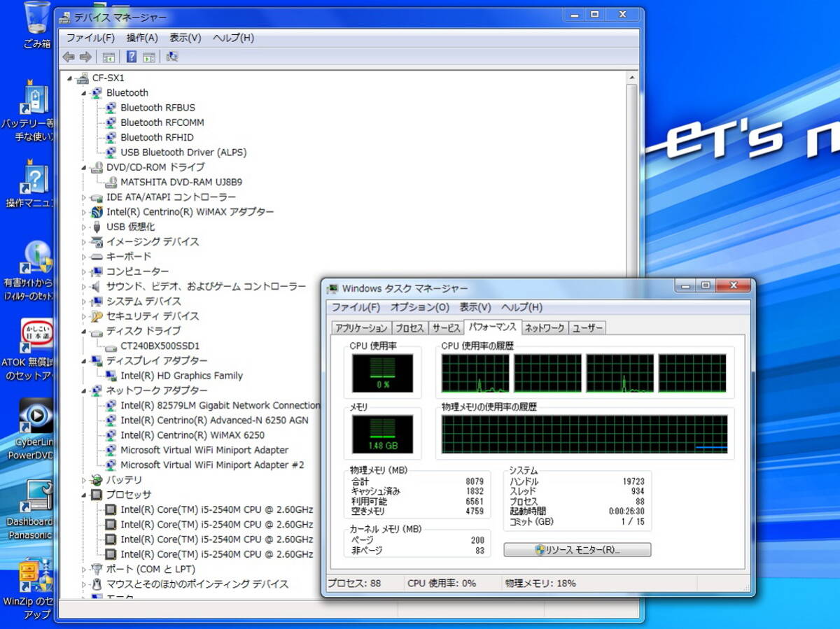Expand the キーボード (Keyboard) category
This screenshot has width=840, height=629.
[x=85, y=257]
